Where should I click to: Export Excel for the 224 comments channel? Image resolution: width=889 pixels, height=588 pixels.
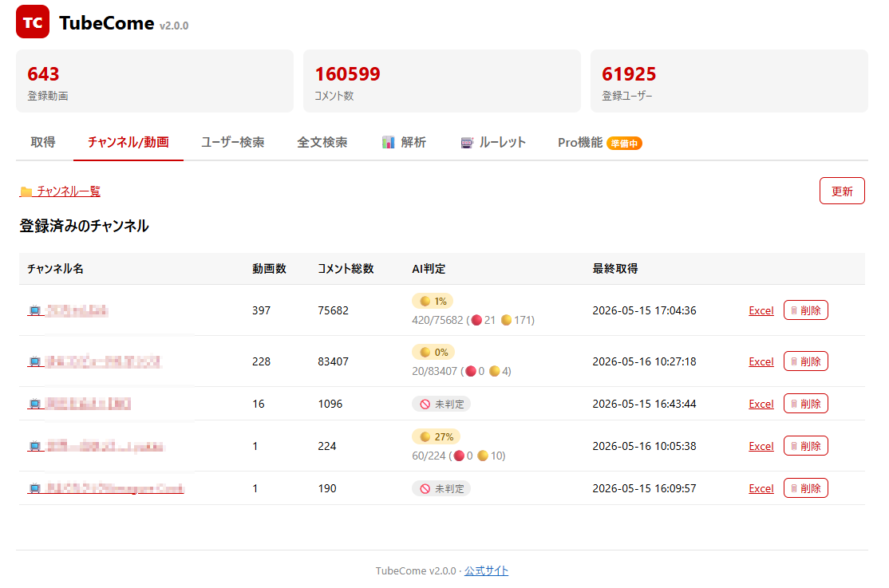[x=761, y=446]
